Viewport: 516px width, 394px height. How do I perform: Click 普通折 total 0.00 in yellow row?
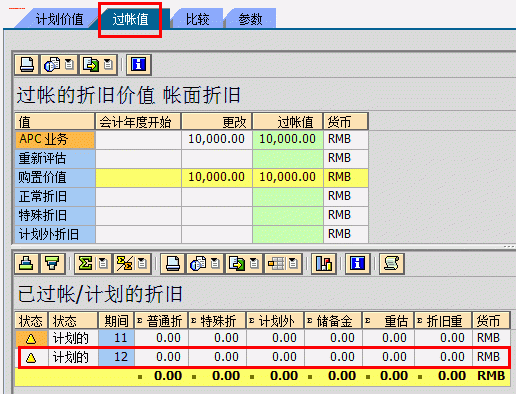pos(161,376)
